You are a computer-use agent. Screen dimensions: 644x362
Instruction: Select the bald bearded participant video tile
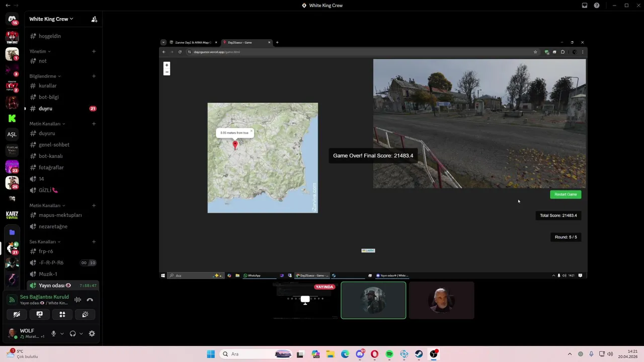(441, 300)
